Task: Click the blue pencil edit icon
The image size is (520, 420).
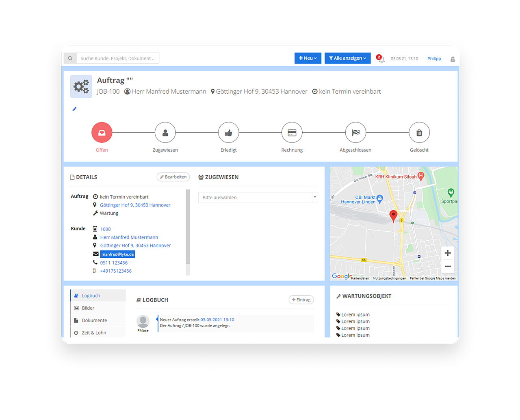Action: coord(74,109)
